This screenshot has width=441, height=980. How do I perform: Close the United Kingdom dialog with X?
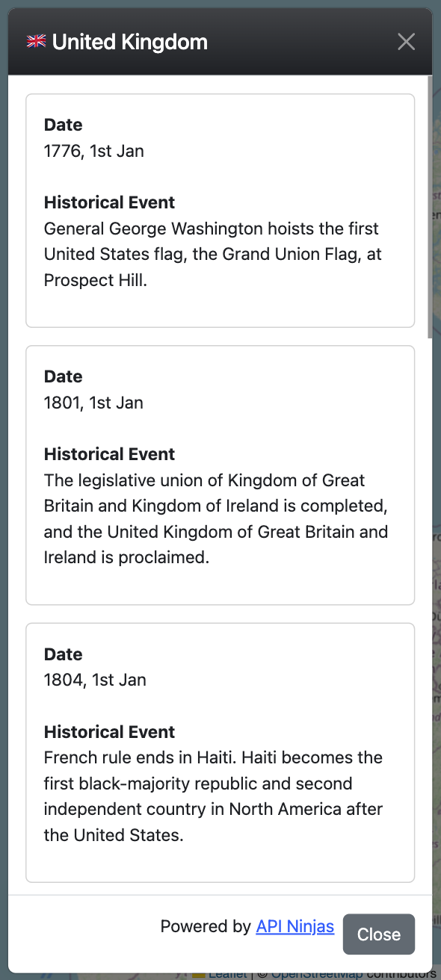pyautogui.click(x=406, y=42)
